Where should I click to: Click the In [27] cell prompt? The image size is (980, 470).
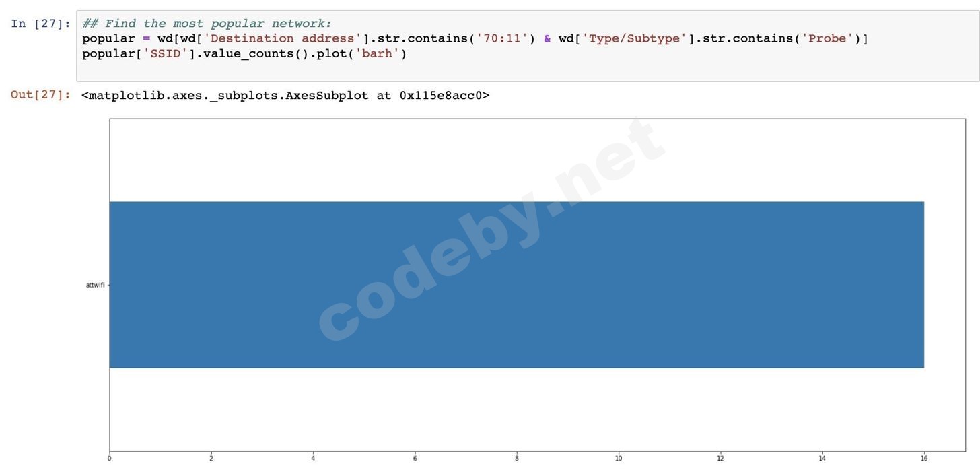39,22
